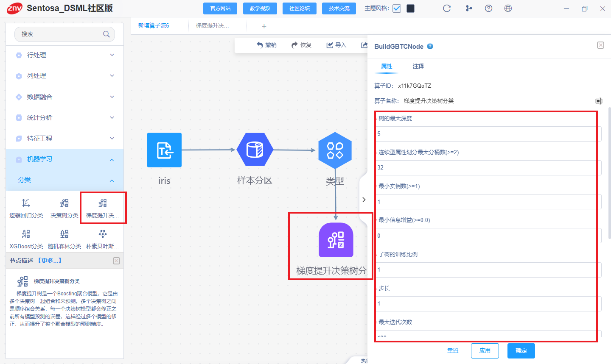Viewport: 611px width, 364px height.
Task: Click the globe language icon
Action: pos(508,8)
